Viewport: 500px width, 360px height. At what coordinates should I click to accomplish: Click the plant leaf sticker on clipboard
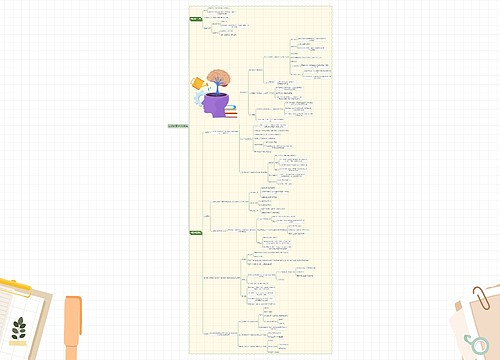pos(19,328)
